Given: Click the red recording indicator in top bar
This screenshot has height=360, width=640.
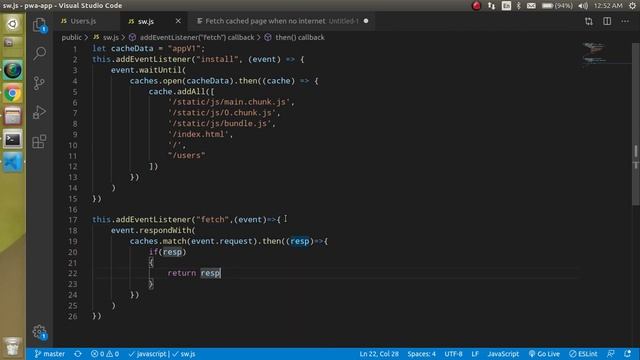Looking at the screenshot, I should pyautogui.click(x=476, y=6).
